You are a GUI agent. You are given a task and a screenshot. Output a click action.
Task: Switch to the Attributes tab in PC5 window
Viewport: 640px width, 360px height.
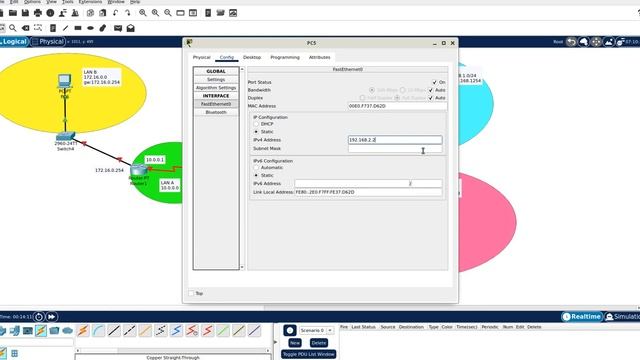pos(320,57)
